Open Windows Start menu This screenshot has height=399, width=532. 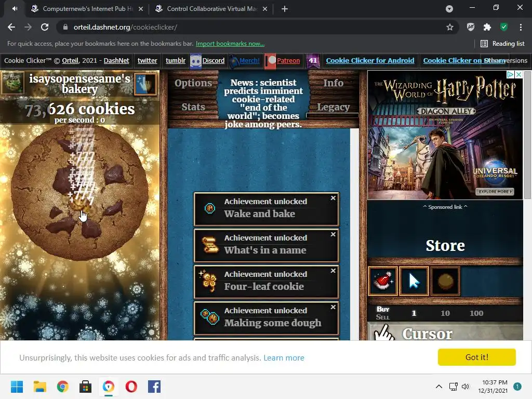[17, 387]
